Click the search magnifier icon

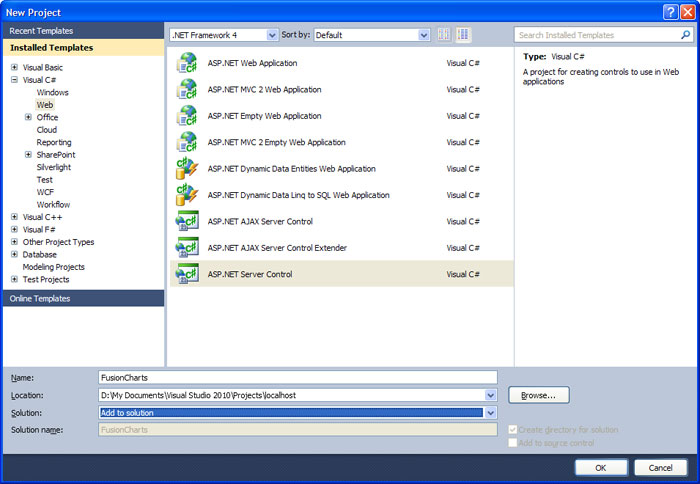[x=685, y=35]
